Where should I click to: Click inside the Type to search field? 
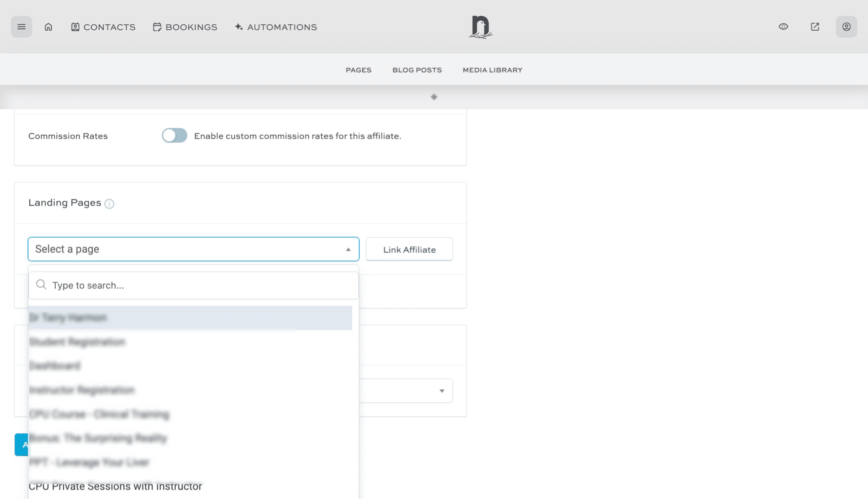(x=167, y=285)
